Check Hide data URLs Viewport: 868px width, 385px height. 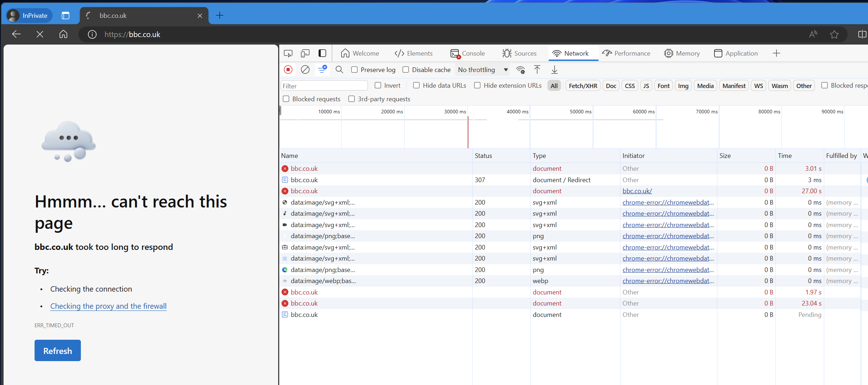[x=416, y=85]
